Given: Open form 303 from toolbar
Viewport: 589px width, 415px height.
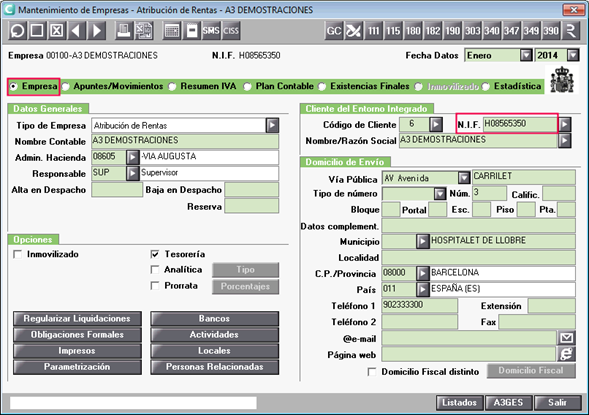Looking at the screenshot, I should click(x=473, y=30).
